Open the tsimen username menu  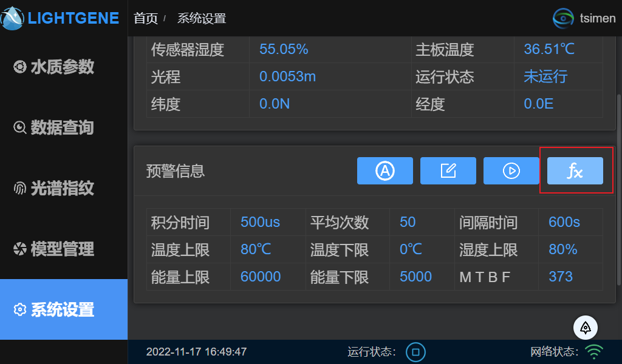(x=598, y=18)
